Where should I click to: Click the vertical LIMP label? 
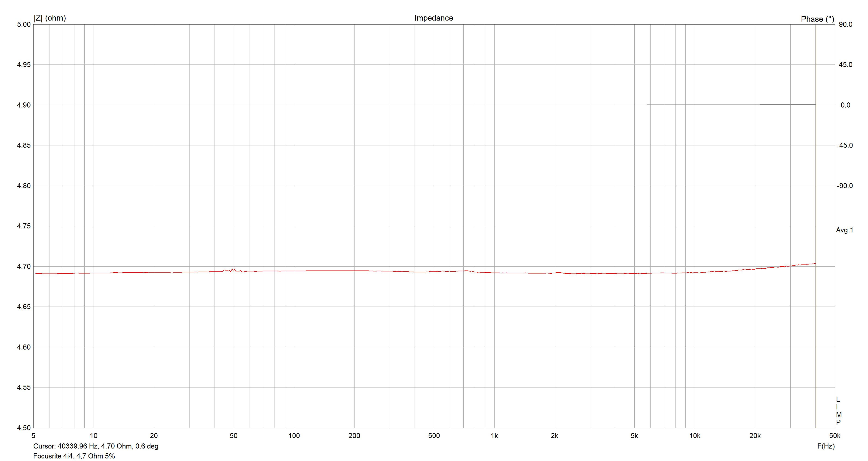tap(839, 411)
